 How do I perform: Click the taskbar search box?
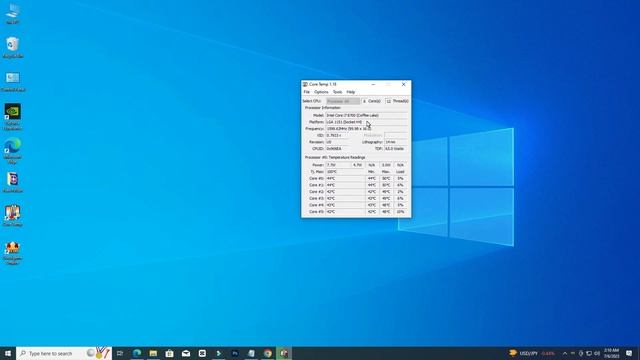pyautogui.click(x=64, y=353)
